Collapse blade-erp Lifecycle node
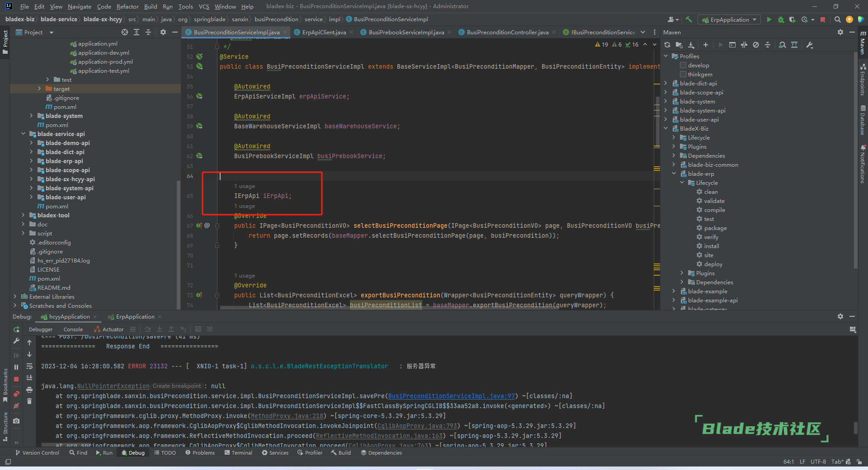The image size is (868, 470). [682, 183]
